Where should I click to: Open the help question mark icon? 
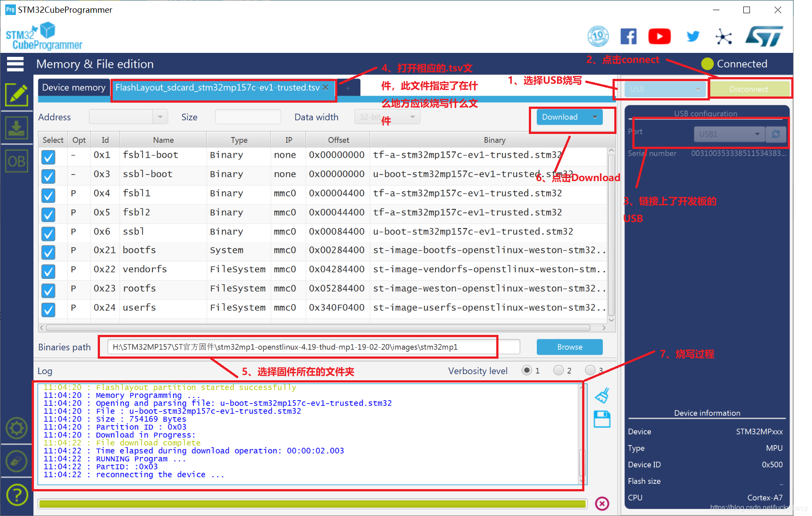16,495
